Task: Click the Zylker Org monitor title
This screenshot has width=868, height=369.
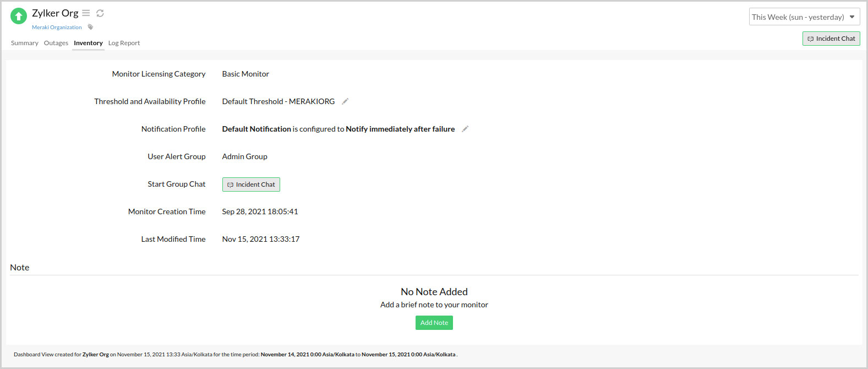Action: [x=55, y=13]
